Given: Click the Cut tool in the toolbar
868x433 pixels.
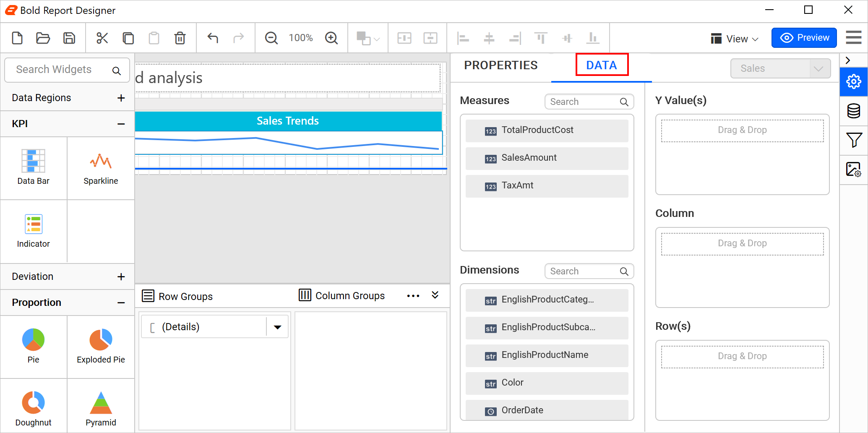Looking at the screenshot, I should click(102, 38).
